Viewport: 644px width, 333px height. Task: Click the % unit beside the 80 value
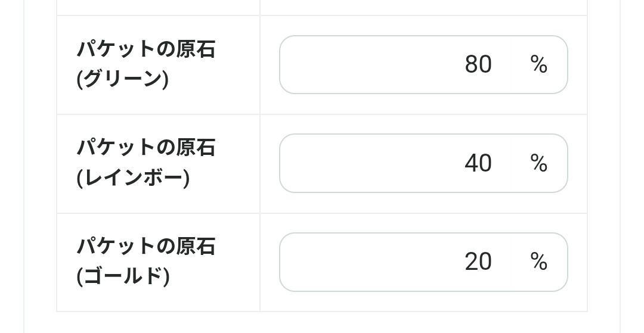click(538, 64)
